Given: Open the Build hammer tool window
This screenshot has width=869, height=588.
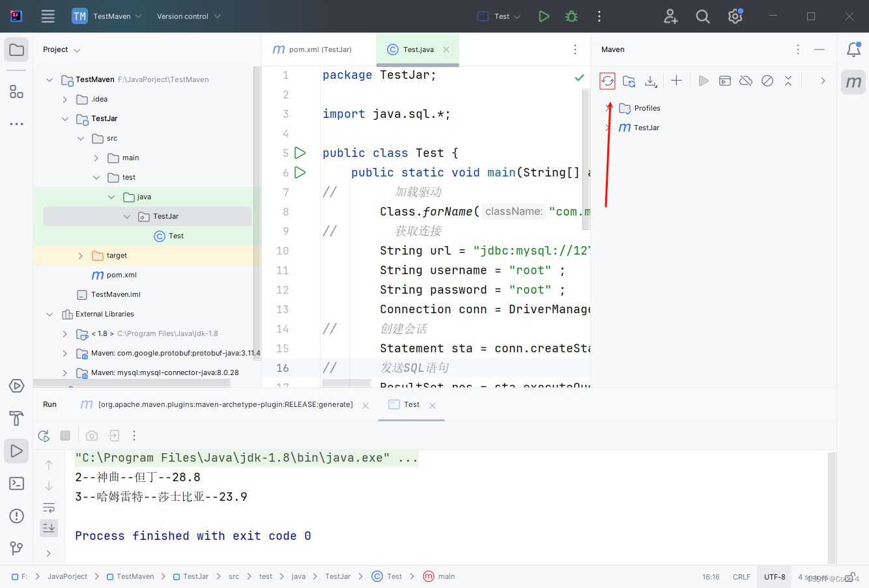Looking at the screenshot, I should tap(17, 418).
